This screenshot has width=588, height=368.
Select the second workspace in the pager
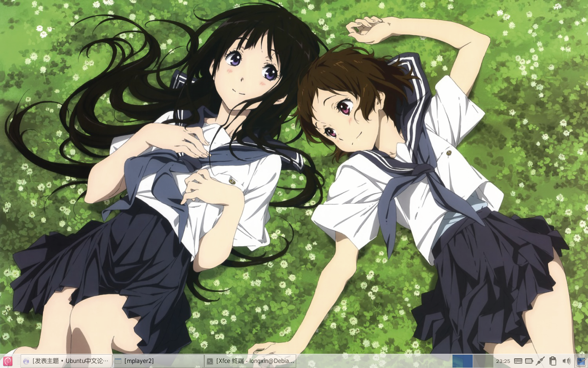[483, 361]
